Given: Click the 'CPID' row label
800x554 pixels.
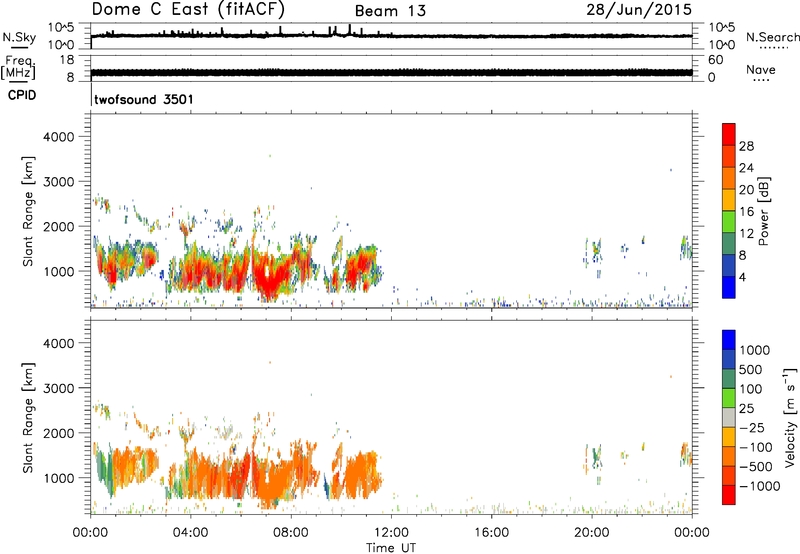Looking at the screenshot, I should (22, 95).
